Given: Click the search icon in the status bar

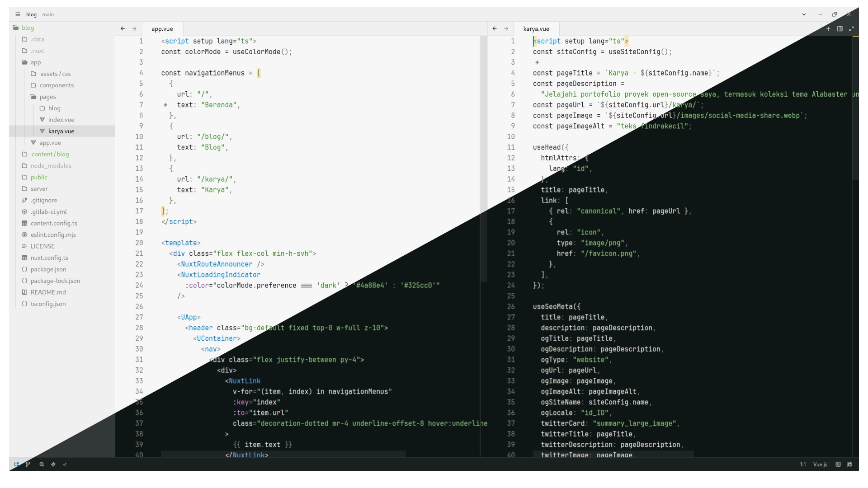Looking at the screenshot, I should coord(42,464).
